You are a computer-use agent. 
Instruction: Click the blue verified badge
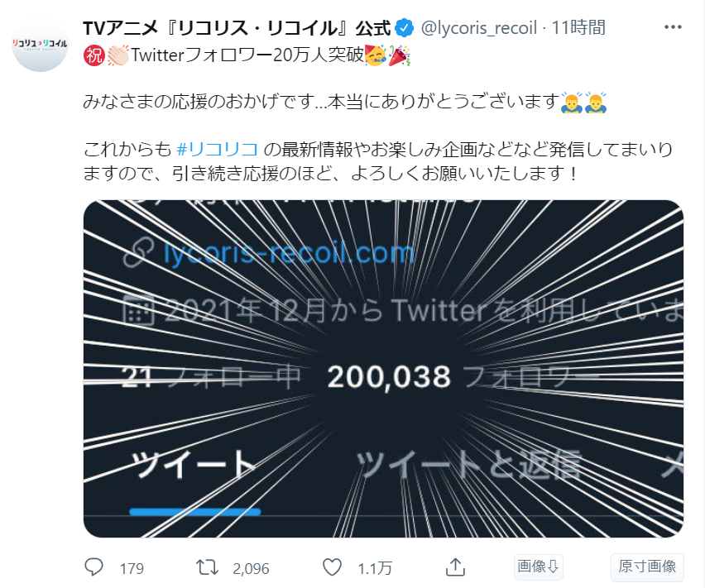tap(404, 28)
